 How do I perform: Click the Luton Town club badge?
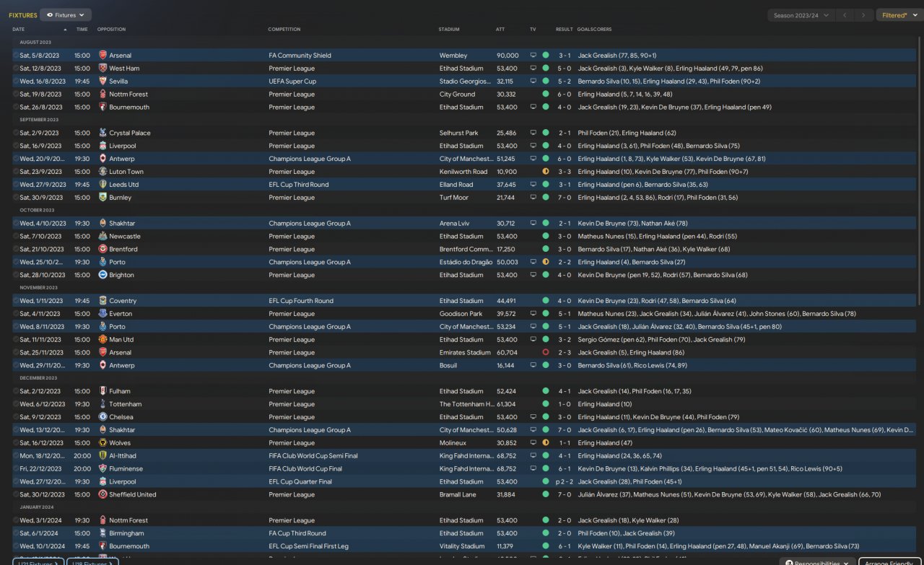(x=103, y=172)
